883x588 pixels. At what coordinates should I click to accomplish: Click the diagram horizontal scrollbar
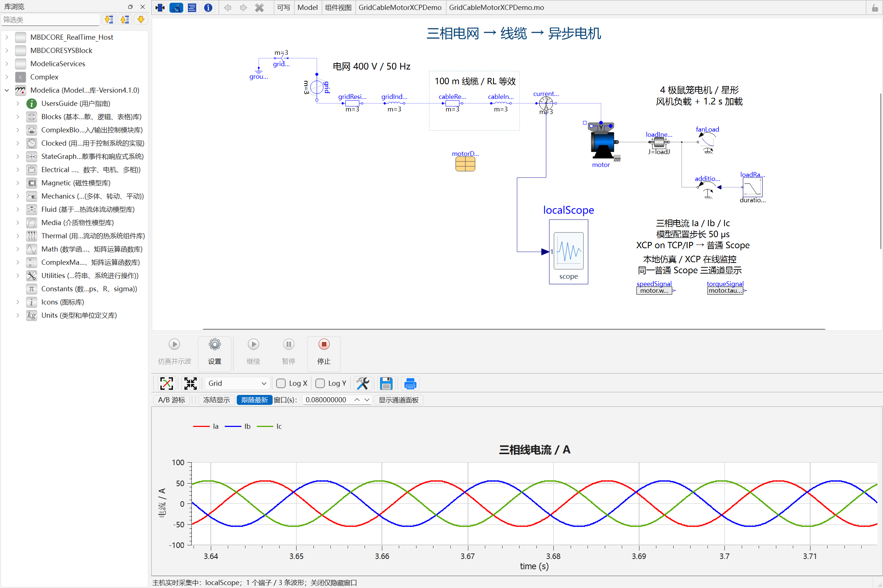514,329
